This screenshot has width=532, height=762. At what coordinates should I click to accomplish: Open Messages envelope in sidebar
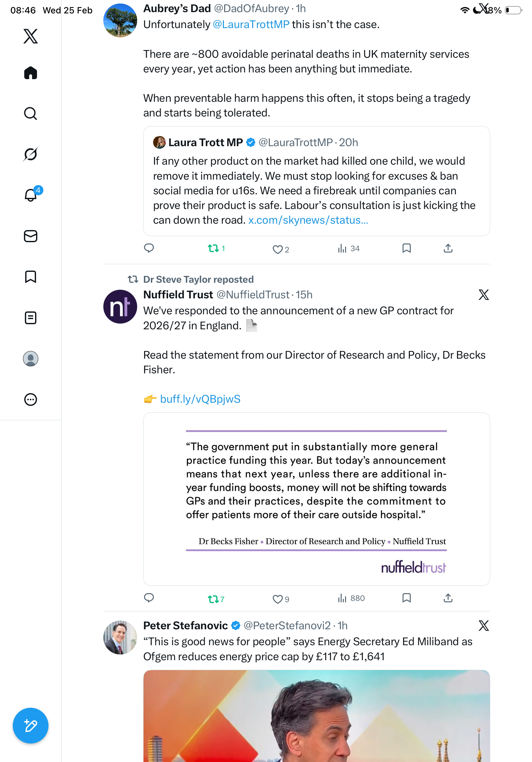point(31,236)
